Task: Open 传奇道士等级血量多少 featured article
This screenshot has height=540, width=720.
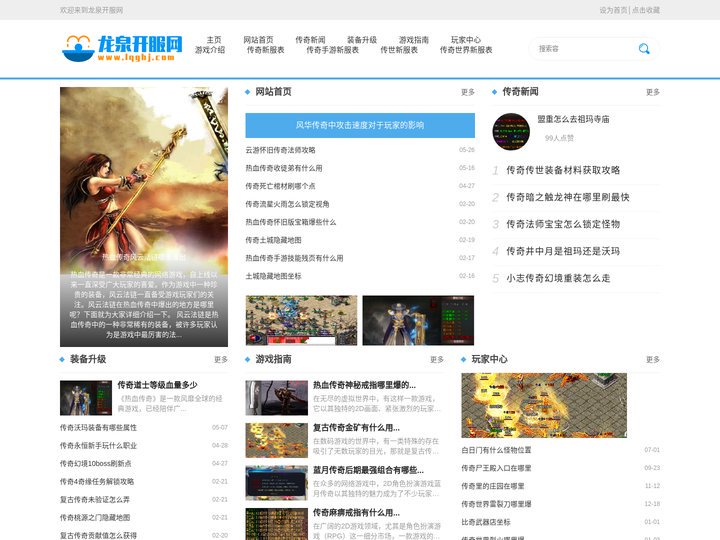Action: [158, 385]
